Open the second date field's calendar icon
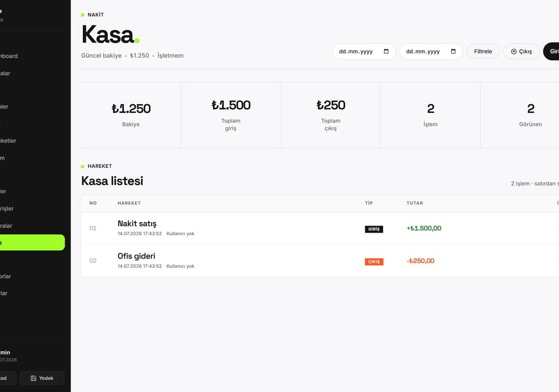Image resolution: width=559 pixels, height=392 pixels. click(453, 51)
